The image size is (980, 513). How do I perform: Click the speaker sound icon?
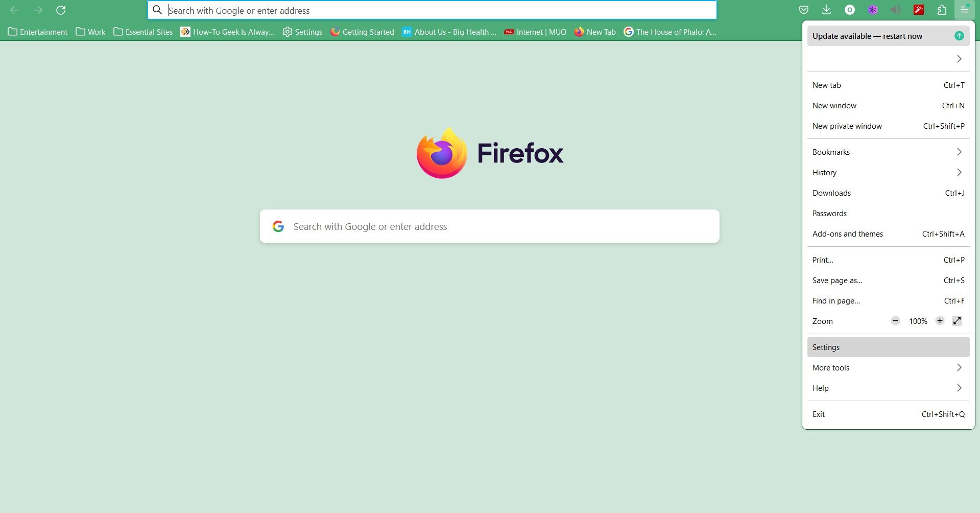(x=896, y=10)
